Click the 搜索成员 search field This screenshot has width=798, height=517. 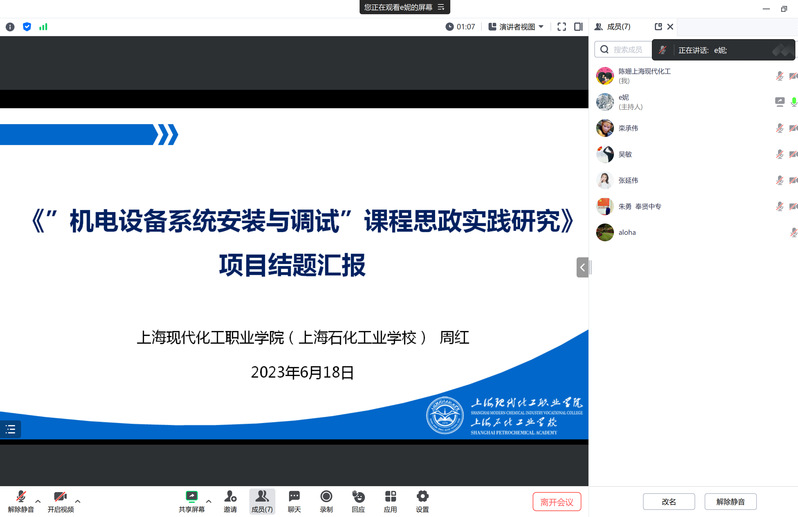click(628, 49)
